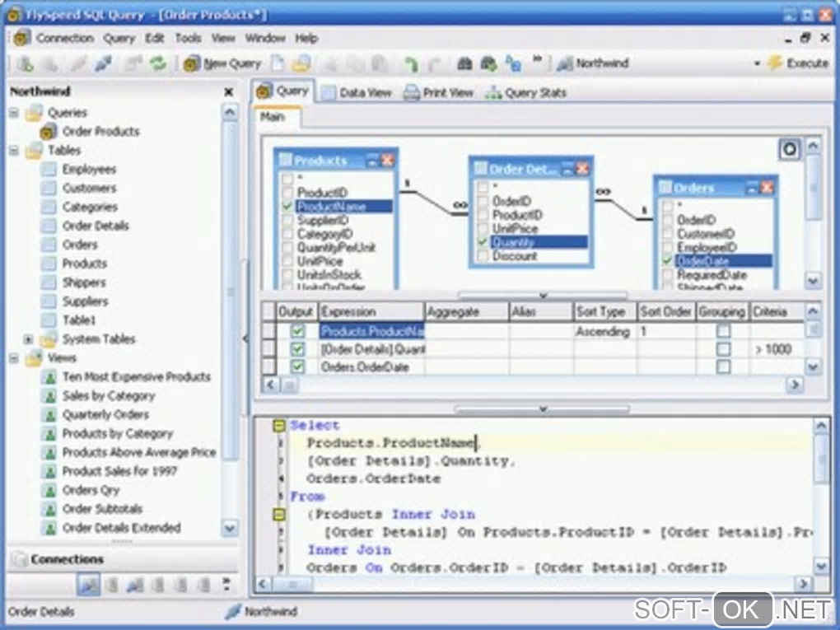Toggle Grouping checkbox for Products.ProductName row

[x=723, y=331]
